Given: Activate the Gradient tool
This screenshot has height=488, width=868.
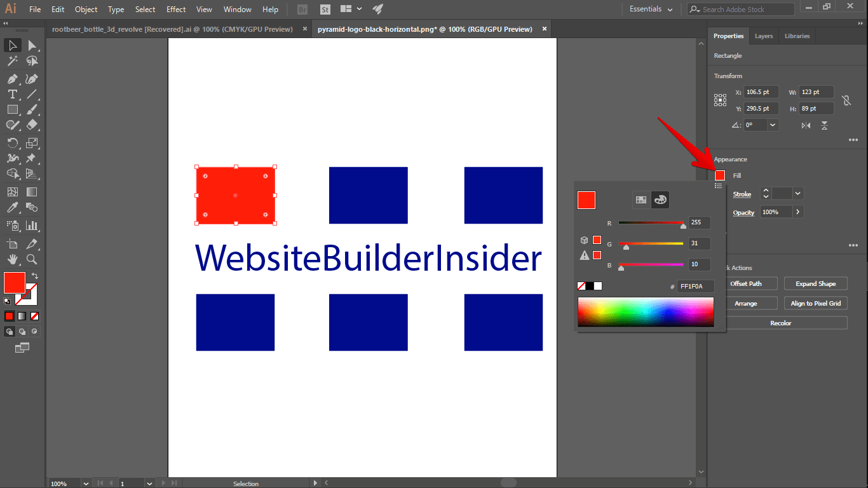Looking at the screenshot, I should coord(32,192).
